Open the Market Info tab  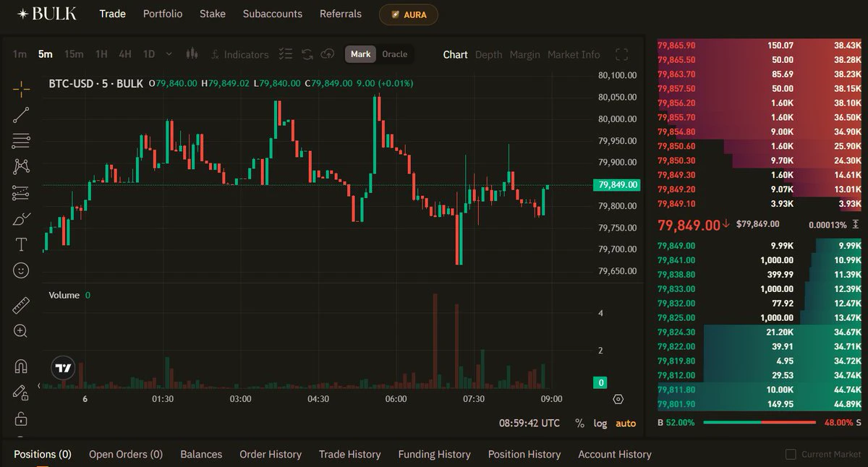(574, 54)
